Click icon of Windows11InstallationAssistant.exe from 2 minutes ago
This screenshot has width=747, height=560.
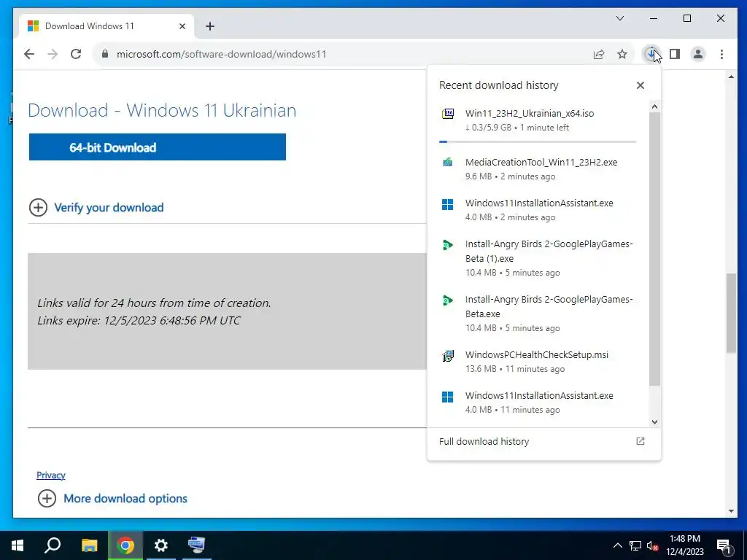tap(447, 204)
